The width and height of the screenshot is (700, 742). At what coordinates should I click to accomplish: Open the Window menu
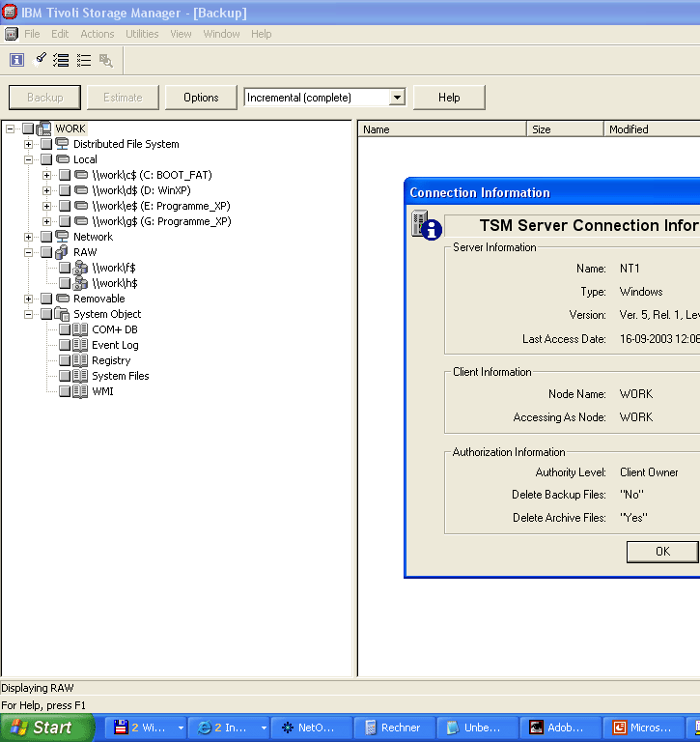coord(221,34)
